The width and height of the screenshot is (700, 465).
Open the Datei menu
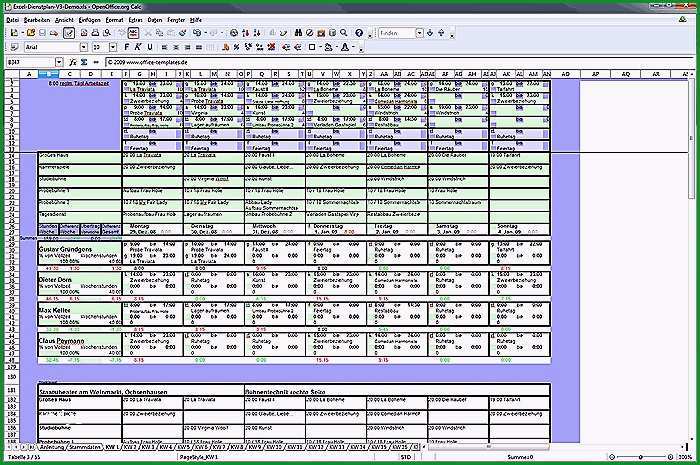[12, 20]
